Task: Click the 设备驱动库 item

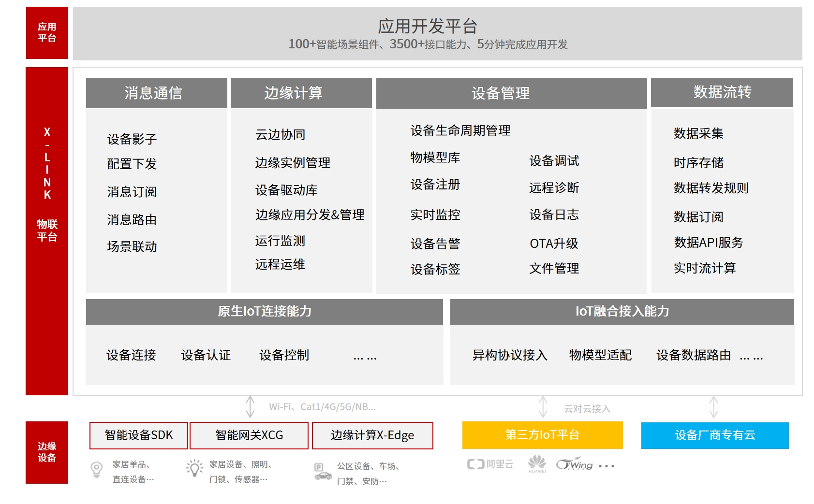Action: coord(287,190)
